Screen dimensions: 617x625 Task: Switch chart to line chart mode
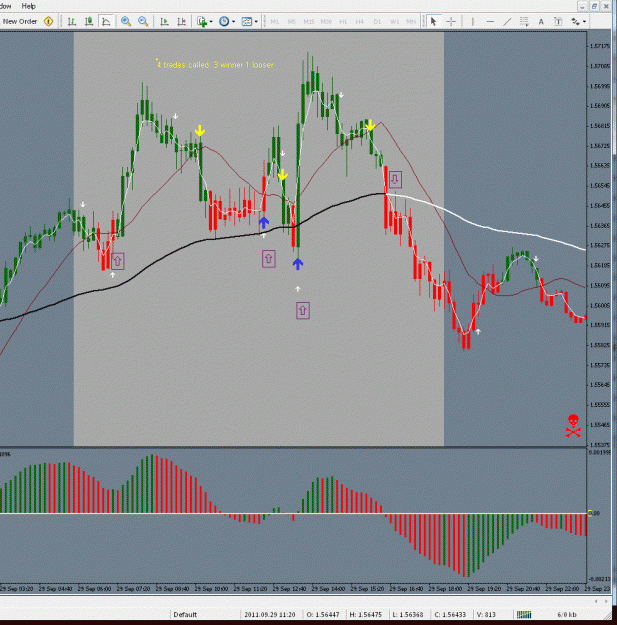tap(106, 22)
